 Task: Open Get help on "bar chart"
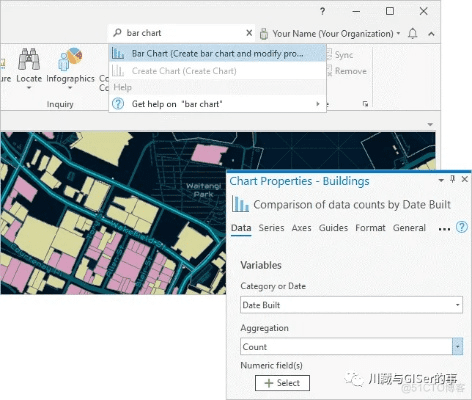[217, 104]
